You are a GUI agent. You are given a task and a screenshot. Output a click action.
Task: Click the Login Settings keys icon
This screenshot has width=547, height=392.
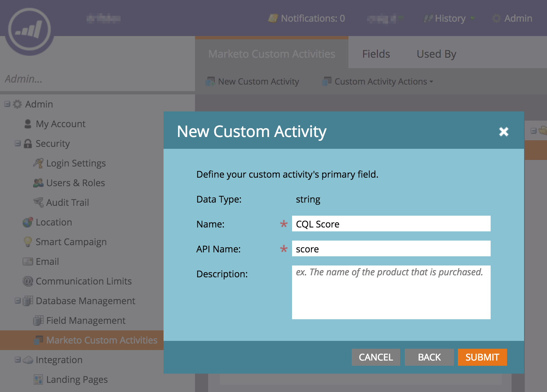[38, 163]
